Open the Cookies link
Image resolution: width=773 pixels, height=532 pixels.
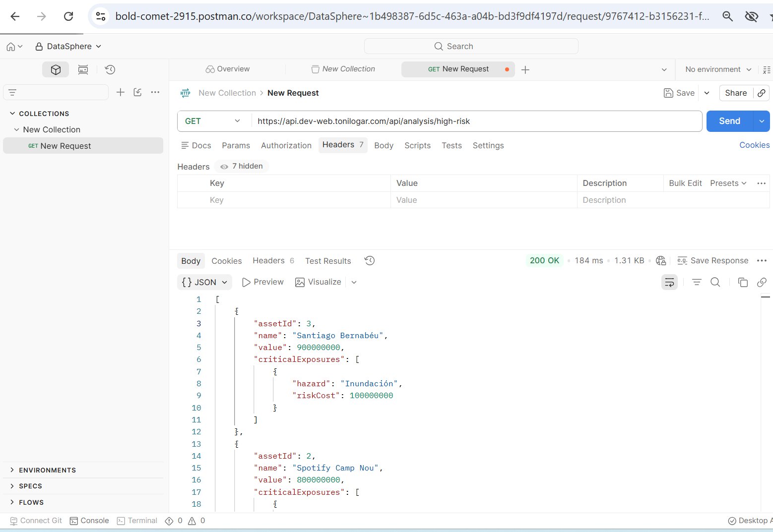pyautogui.click(x=754, y=145)
